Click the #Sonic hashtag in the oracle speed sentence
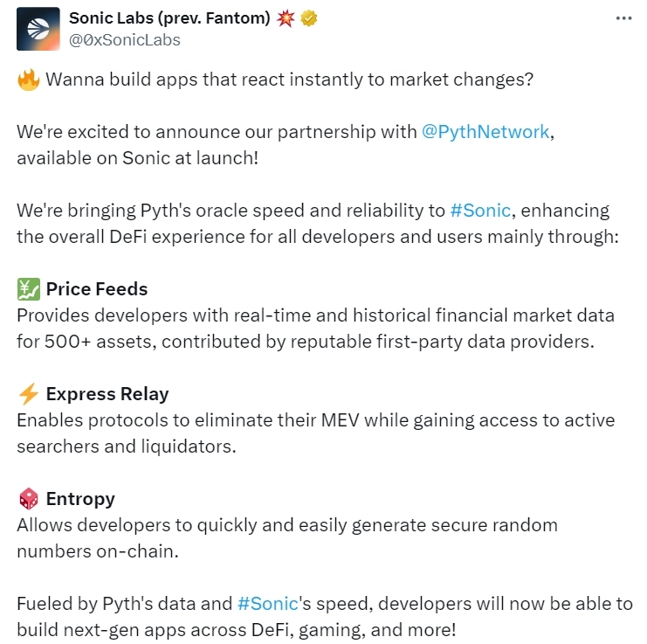Viewport: 647px width, 644px height. point(481,211)
